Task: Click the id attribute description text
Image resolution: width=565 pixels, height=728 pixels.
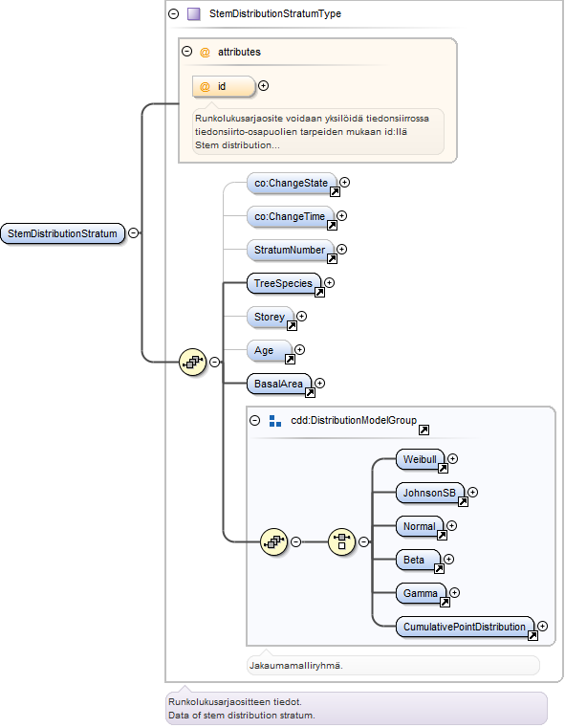Action: point(312,132)
